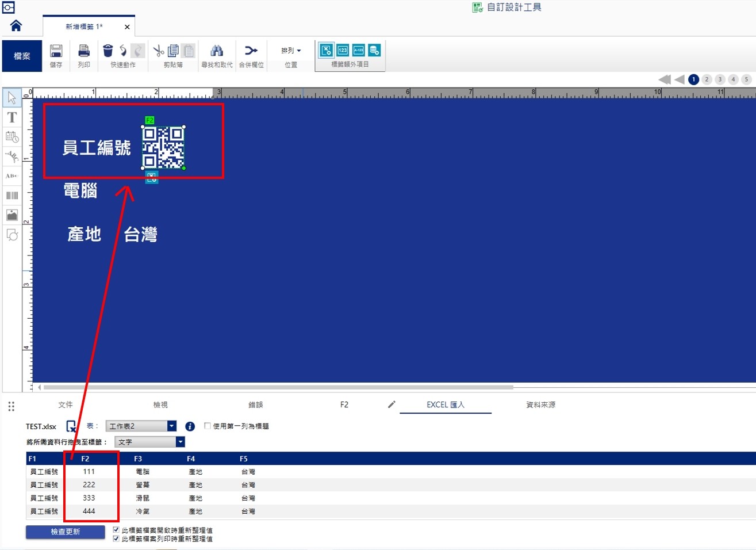756x550 pixels.
Task: Close the 新增標籤 1* tab
Action: (127, 27)
